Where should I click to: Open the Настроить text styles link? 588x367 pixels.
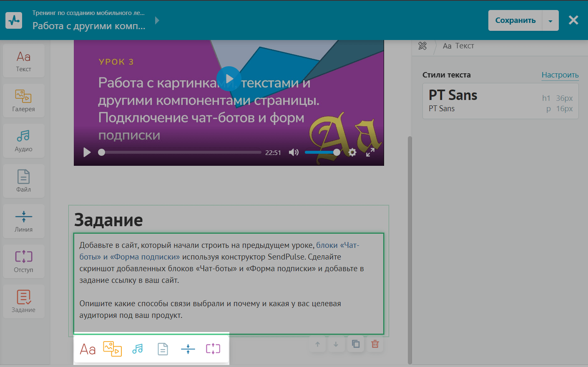click(560, 75)
